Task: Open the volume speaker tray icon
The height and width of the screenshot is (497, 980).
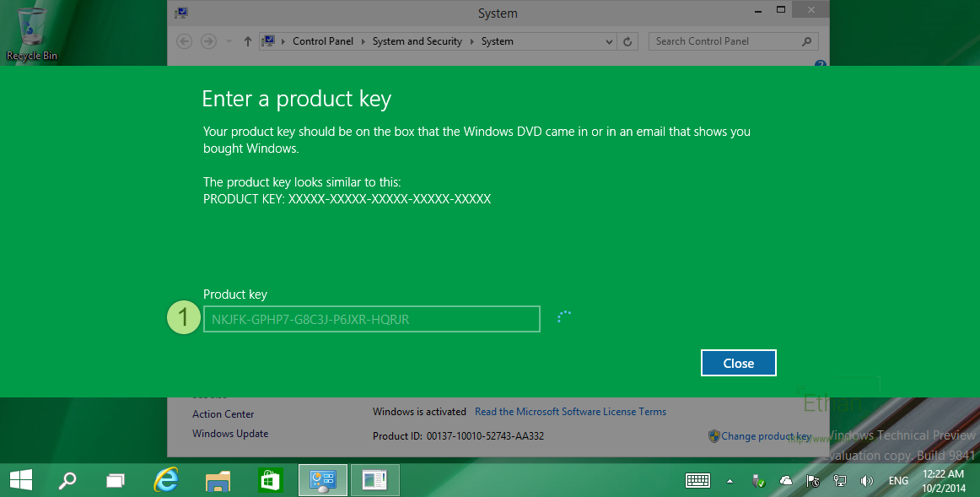Action: pos(867,480)
